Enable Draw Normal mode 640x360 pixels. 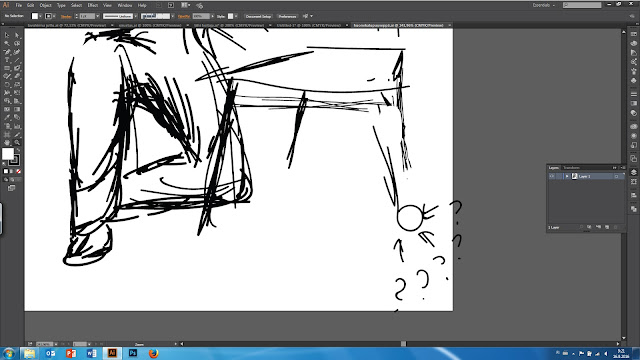pyautogui.click(x=6, y=180)
